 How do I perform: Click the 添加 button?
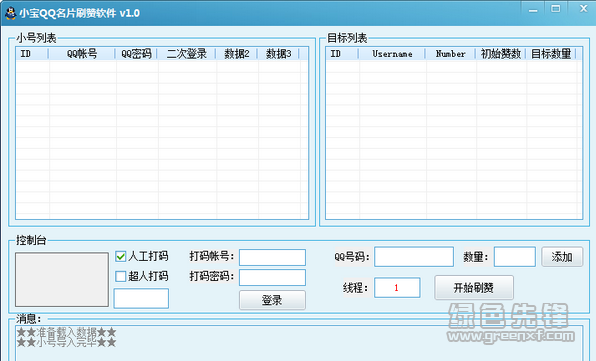click(562, 257)
